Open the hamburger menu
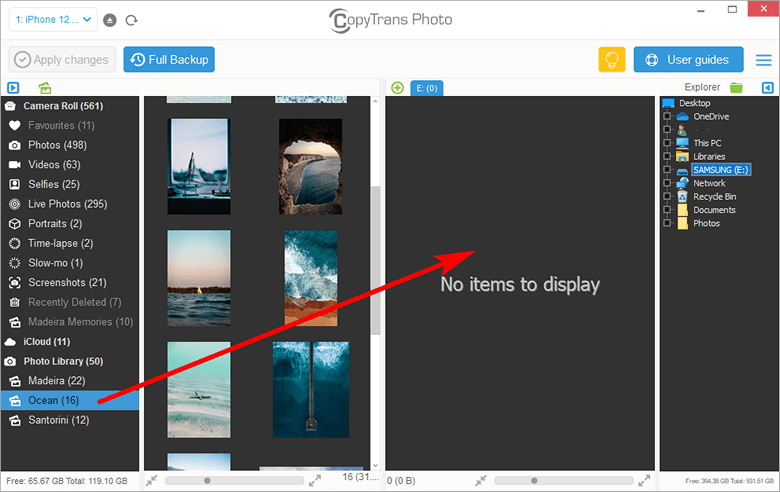This screenshot has height=492, width=780. 764,60
